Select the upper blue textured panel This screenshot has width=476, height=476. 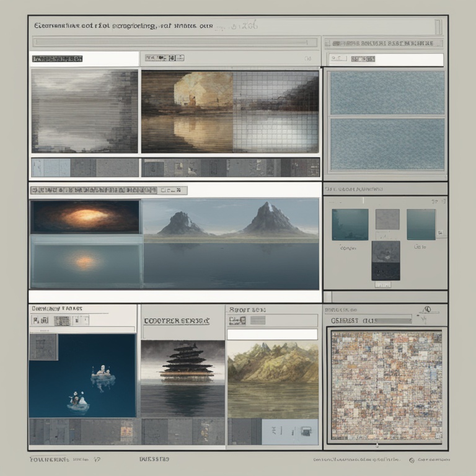pyautogui.click(x=387, y=92)
